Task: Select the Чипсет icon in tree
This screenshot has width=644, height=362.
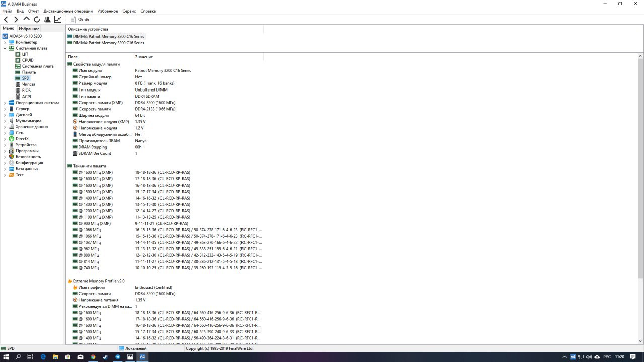Action: pos(18,84)
